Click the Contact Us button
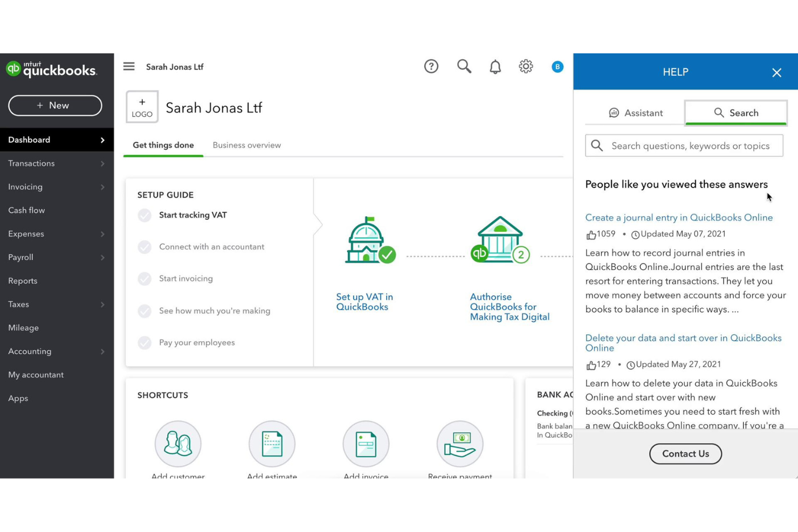 click(685, 454)
